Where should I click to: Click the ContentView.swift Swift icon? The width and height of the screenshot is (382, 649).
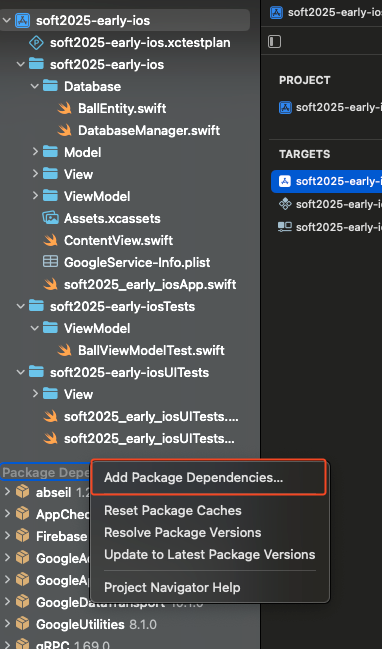[50, 240]
